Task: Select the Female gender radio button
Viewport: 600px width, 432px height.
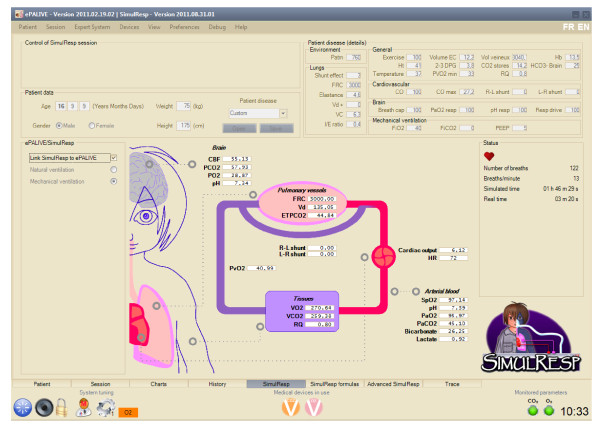Action: pos(92,126)
